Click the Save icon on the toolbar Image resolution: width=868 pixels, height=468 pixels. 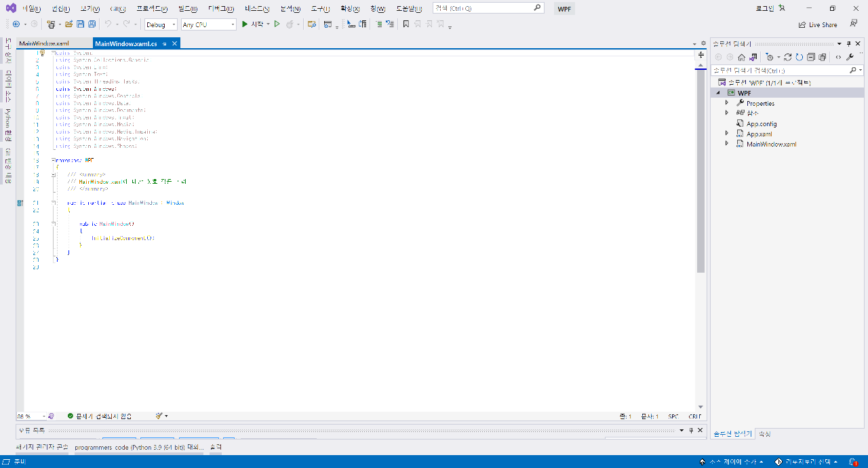pyautogui.click(x=80, y=22)
